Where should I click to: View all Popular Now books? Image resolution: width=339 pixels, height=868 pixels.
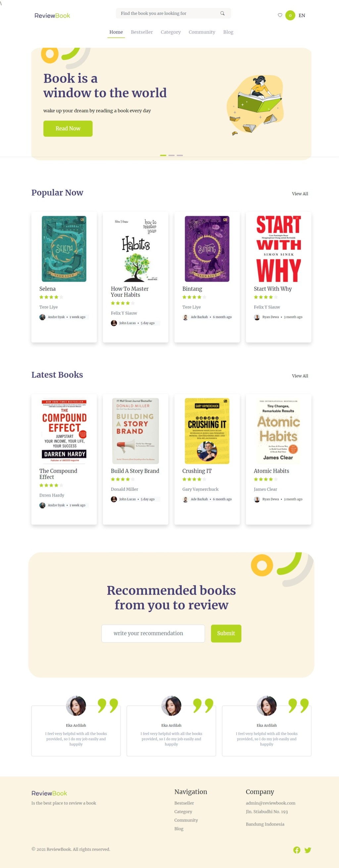[x=300, y=194]
